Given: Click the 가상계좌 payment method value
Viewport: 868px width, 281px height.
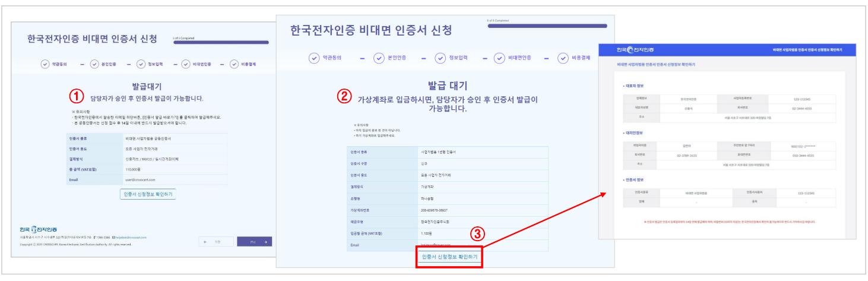Looking at the screenshot, I should [427, 187].
